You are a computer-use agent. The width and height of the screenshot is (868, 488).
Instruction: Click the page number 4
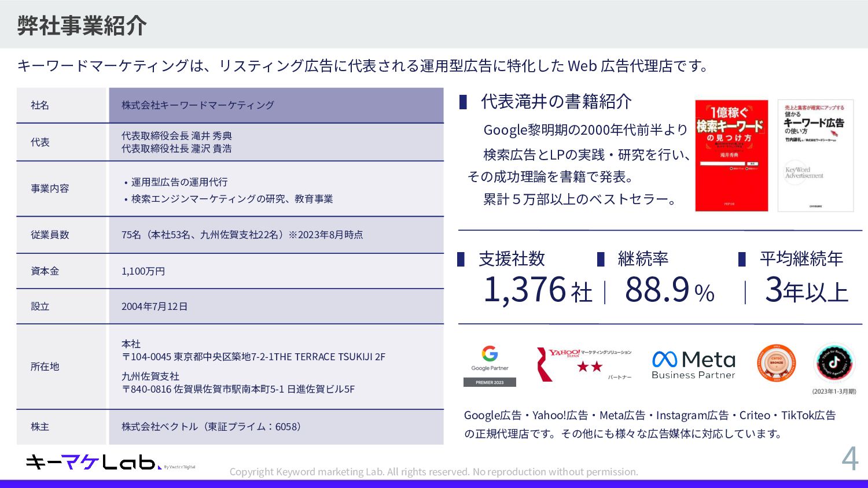tap(849, 459)
